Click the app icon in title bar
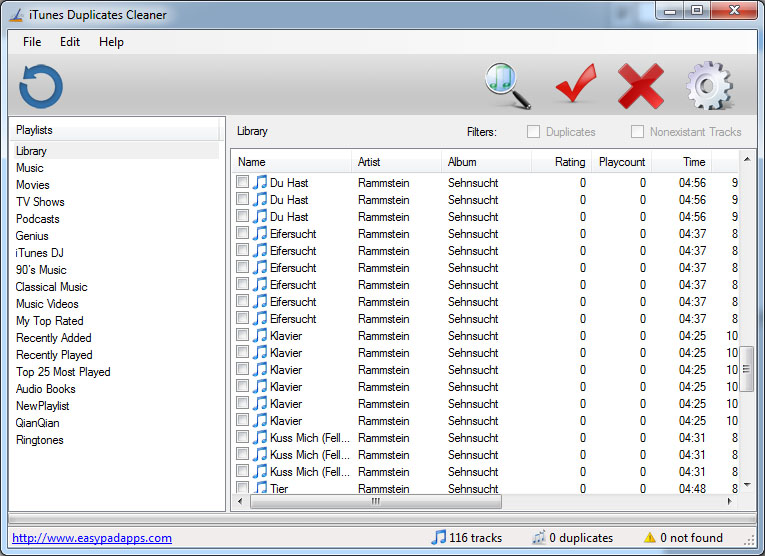This screenshot has height=556, width=765. point(16,15)
